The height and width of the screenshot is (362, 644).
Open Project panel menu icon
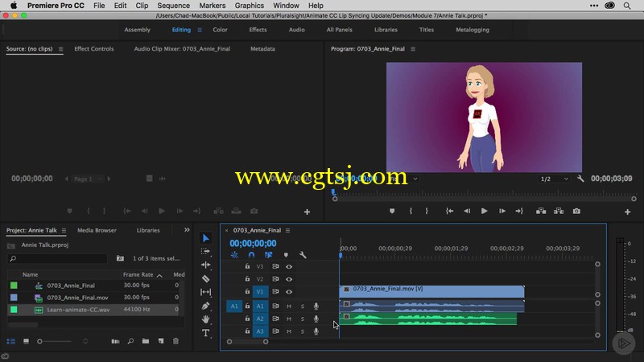(64, 231)
